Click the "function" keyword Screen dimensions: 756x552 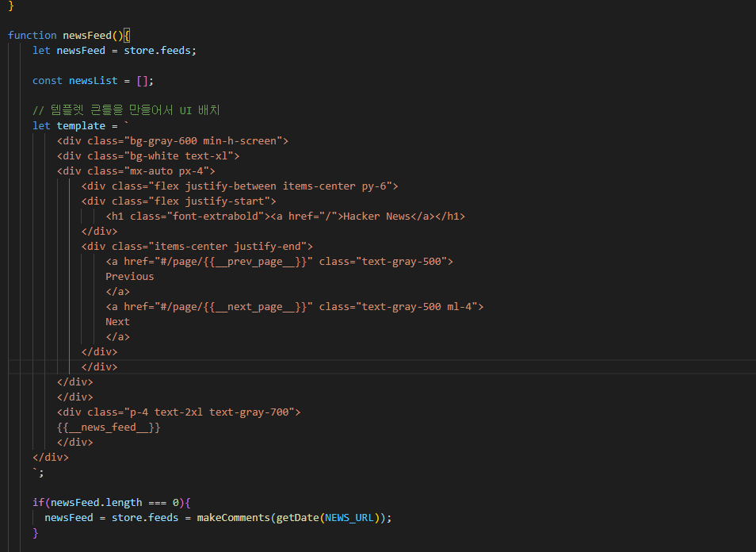[x=32, y=35]
